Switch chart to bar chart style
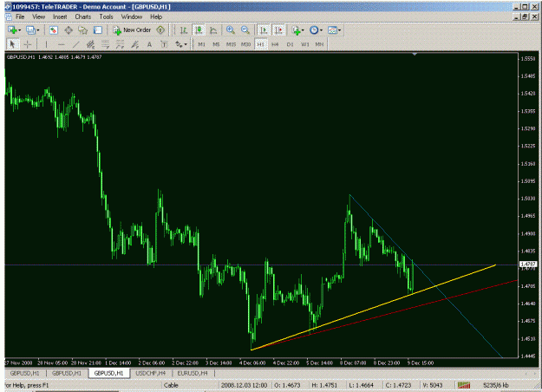Image resolution: width=542 pixels, height=392 pixels. [x=184, y=30]
